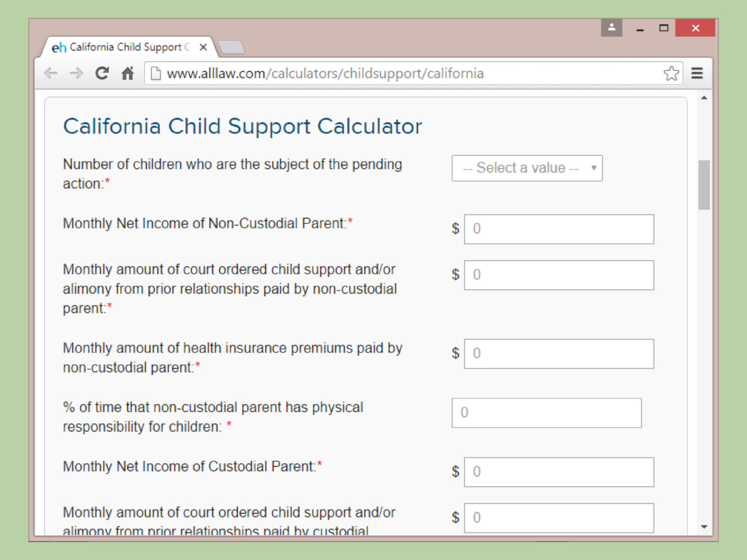Reload the child support calculator page
Viewport: 747px width, 560px height.
pos(102,73)
